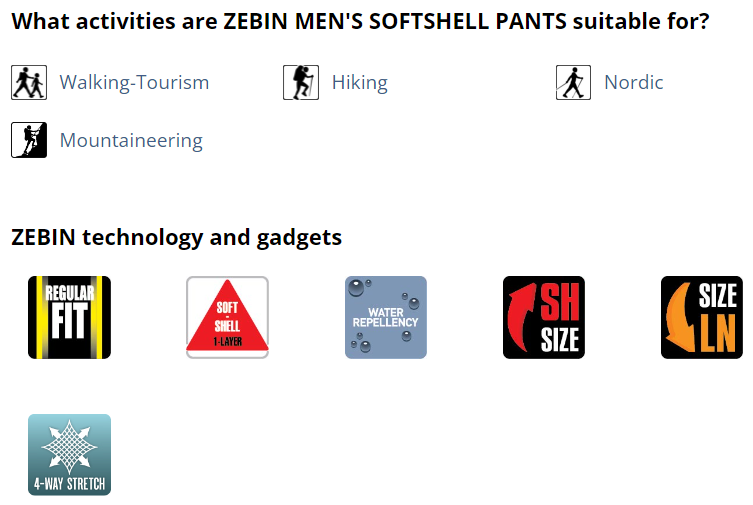
Task: Click the activities suitable-for heading
Action: [360, 21]
